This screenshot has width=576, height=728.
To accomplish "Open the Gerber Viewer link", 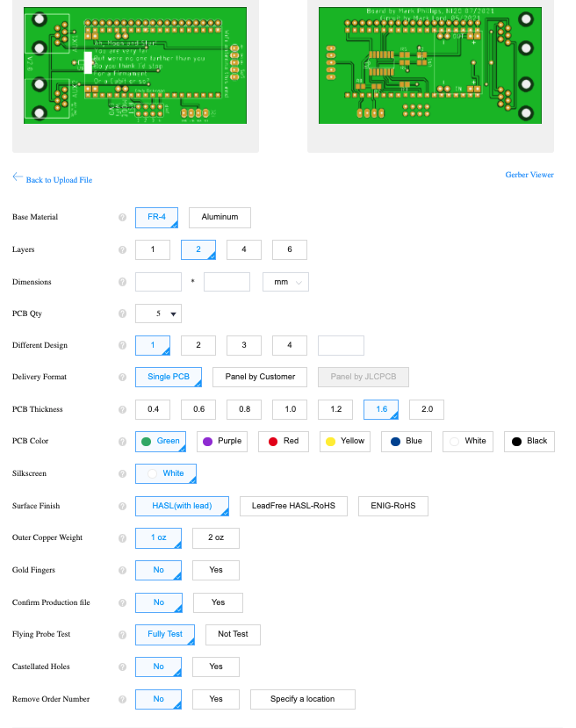I will pyautogui.click(x=529, y=175).
